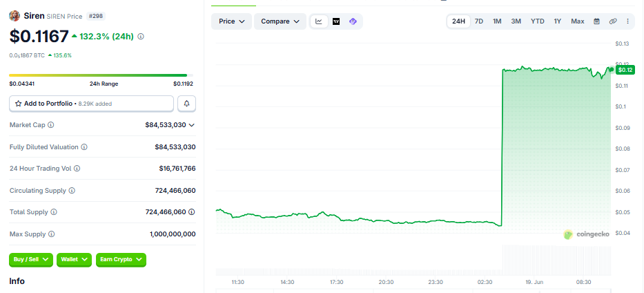This screenshot has width=644, height=293.
Task: Show info tooltip for Fully Diluted Valuation
Action: 84,147
